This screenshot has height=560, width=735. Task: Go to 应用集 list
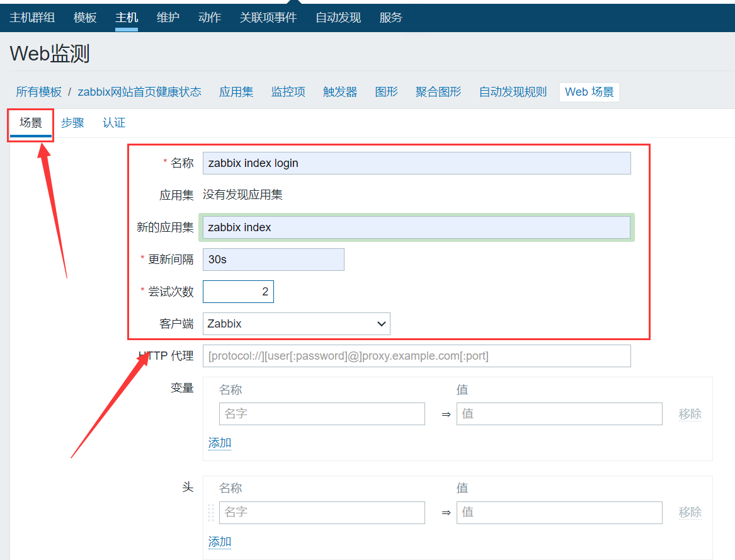(236, 92)
